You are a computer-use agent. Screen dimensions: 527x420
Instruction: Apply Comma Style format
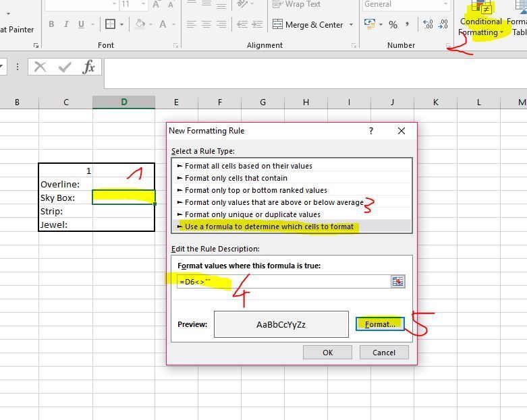pyautogui.click(x=408, y=24)
